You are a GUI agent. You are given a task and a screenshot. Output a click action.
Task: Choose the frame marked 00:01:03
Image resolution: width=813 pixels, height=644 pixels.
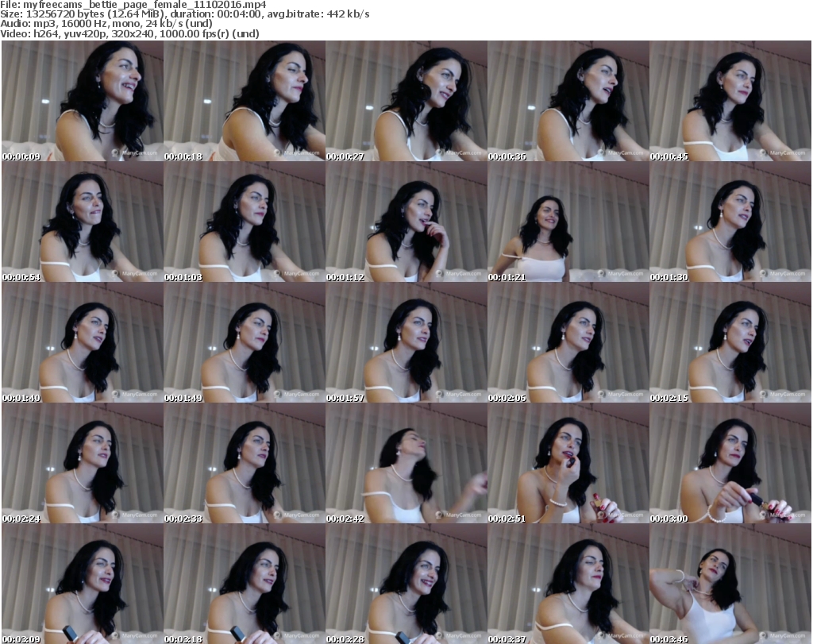pyautogui.click(x=245, y=222)
